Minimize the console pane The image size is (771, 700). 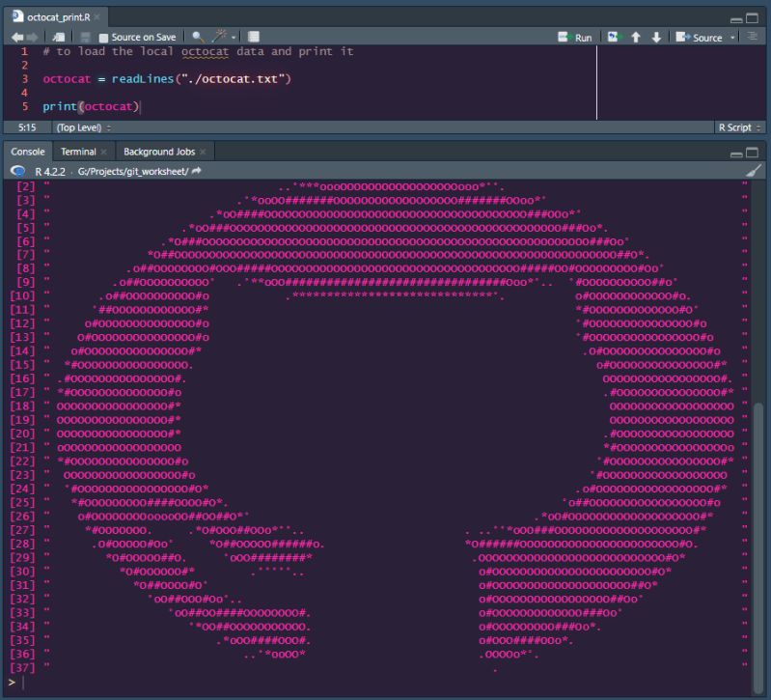(736, 154)
